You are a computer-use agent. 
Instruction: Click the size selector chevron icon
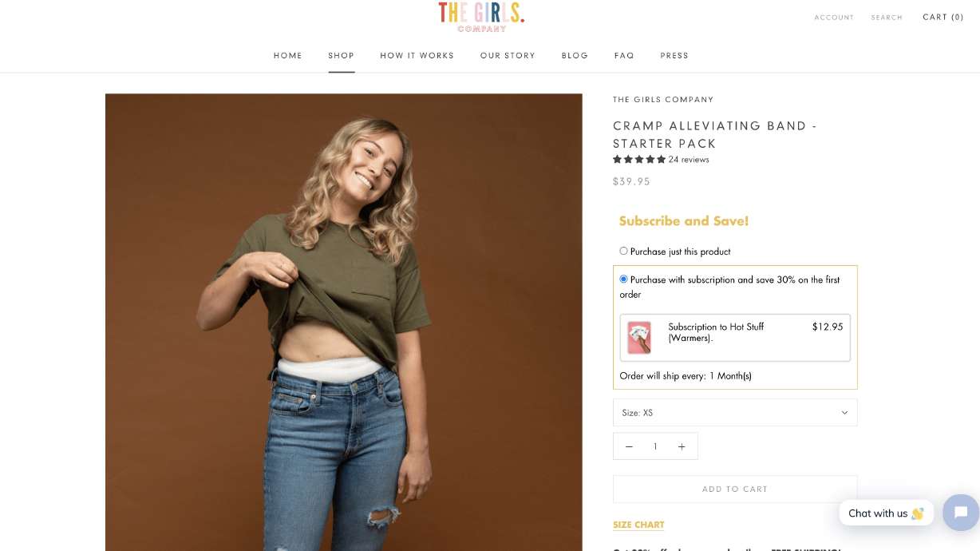pos(844,412)
